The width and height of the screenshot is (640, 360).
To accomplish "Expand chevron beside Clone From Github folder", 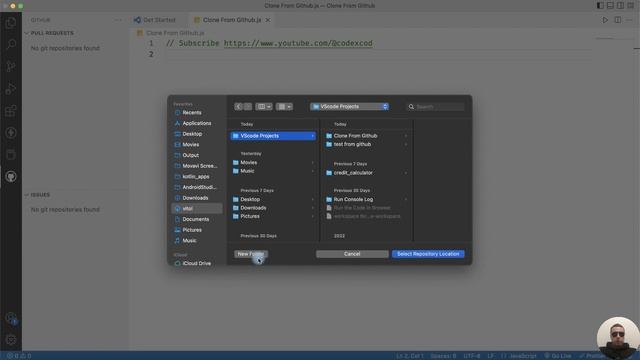I will [x=406, y=136].
